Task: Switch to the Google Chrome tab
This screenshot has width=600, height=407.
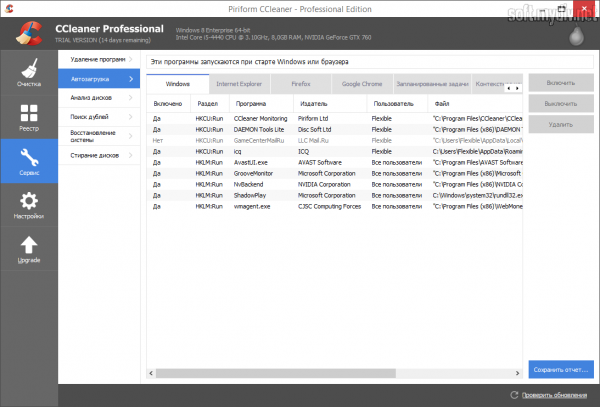Action: [362, 84]
